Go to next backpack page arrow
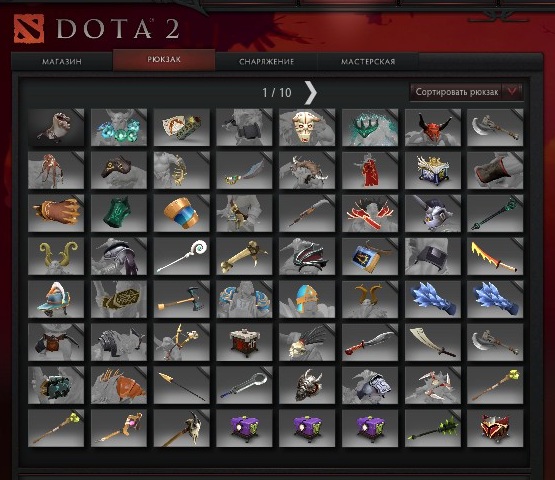Screen dimensions: 555x480 point(311,93)
